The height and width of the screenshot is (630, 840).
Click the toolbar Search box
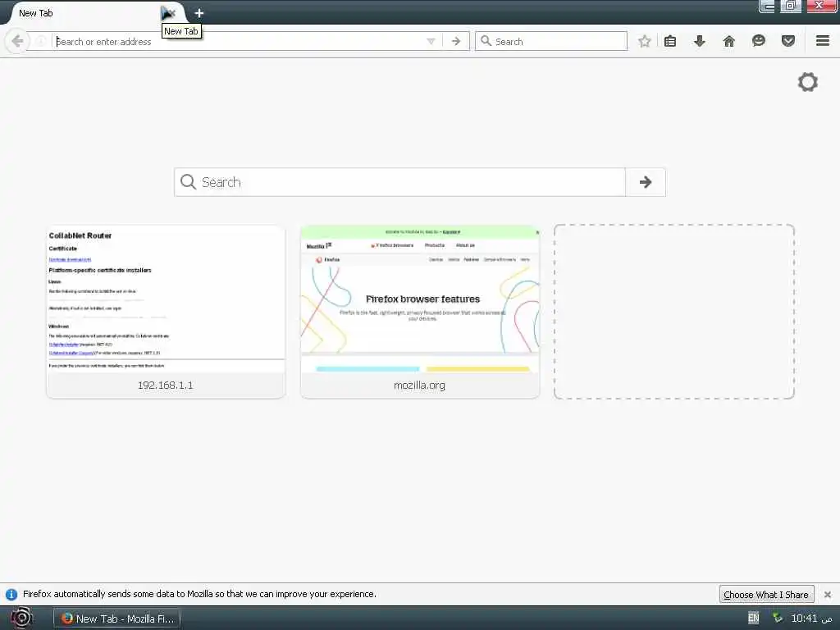(x=550, y=41)
